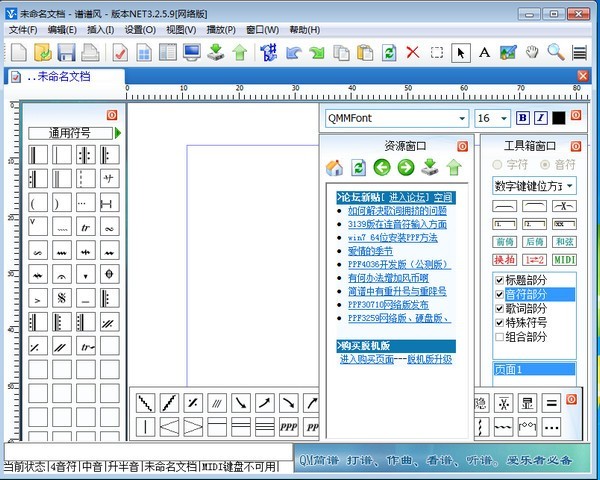600x480 pixels.
Task: Click the magnifier zoom tool
Action: tap(556, 52)
